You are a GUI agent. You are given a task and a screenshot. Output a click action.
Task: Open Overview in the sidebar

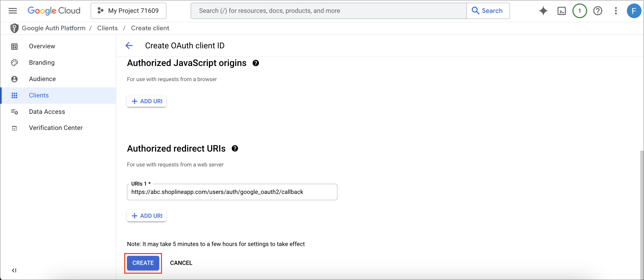[58, 46]
